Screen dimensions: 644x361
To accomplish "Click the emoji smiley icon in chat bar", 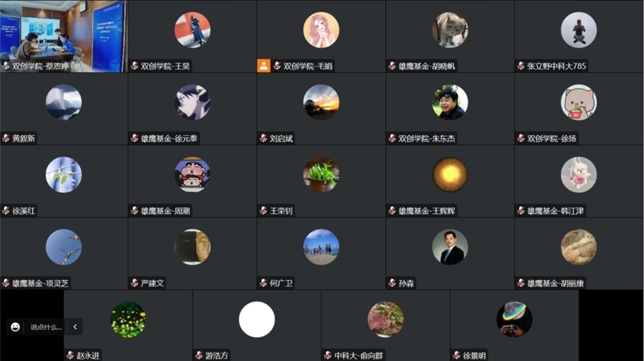I will (15, 327).
